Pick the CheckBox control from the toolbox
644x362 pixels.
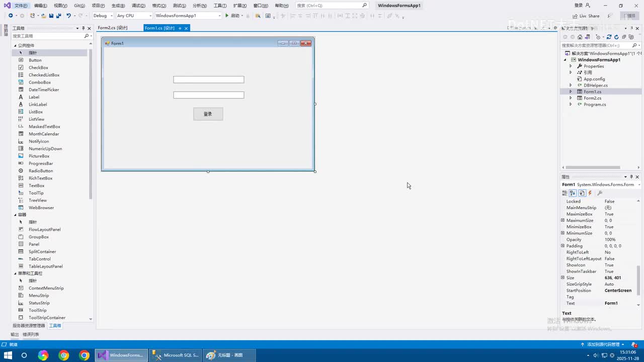pyautogui.click(x=38, y=67)
